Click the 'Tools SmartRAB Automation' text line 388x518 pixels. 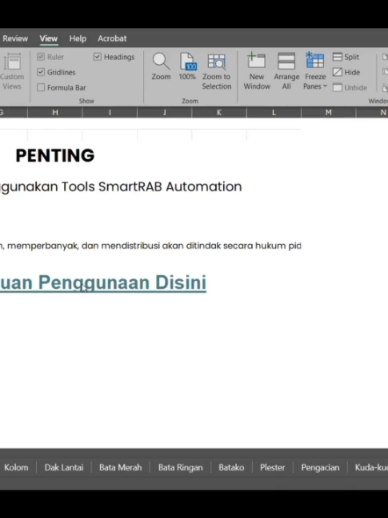(152, 187)
